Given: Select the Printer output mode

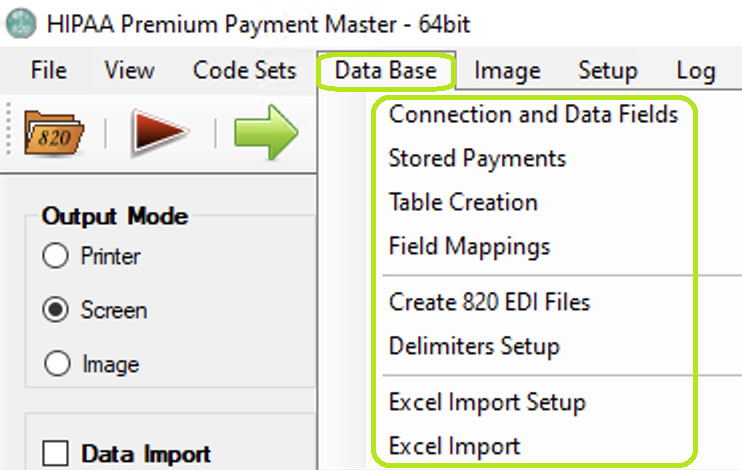Looking at the screenshot, I should (x=55, y=256).
